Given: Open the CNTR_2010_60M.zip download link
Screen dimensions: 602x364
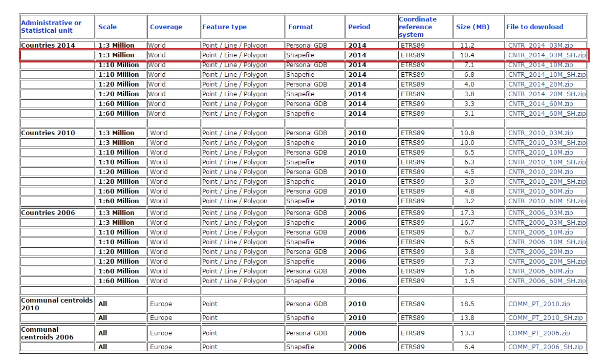Looking at the screenshot, I should (536, 191).
